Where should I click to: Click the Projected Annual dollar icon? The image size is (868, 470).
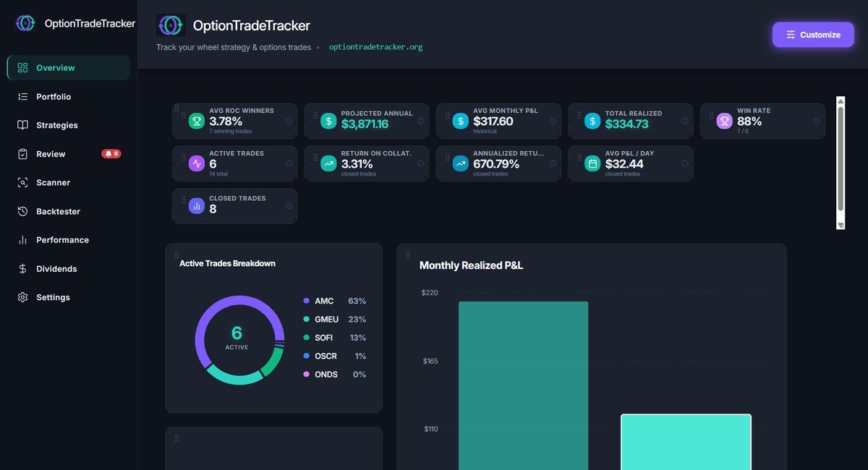[x=328, y=121]
